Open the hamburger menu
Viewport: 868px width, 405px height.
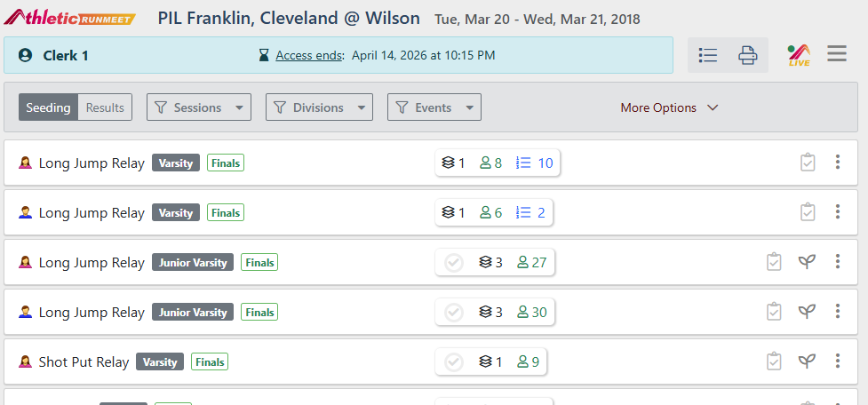click(837, 54)
